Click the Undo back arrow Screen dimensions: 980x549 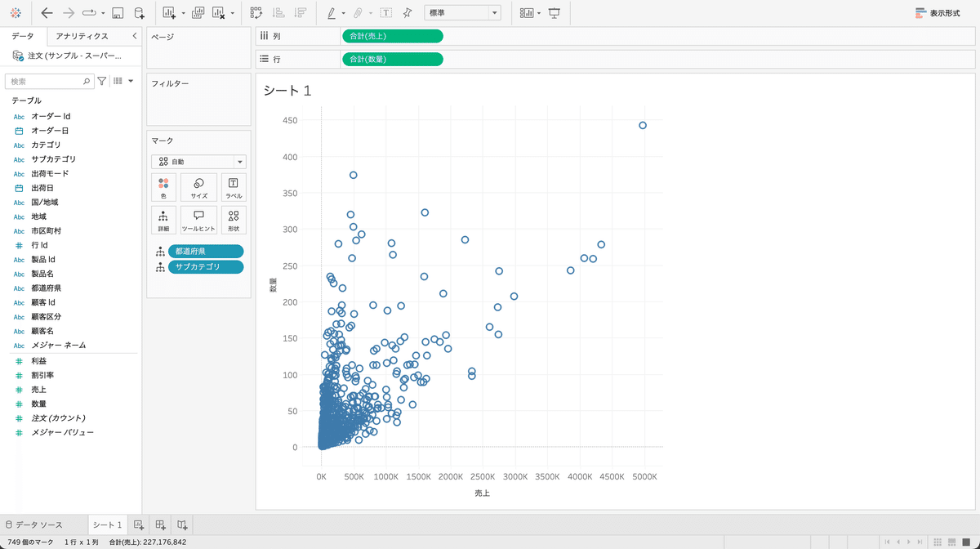tap(47, 13)
